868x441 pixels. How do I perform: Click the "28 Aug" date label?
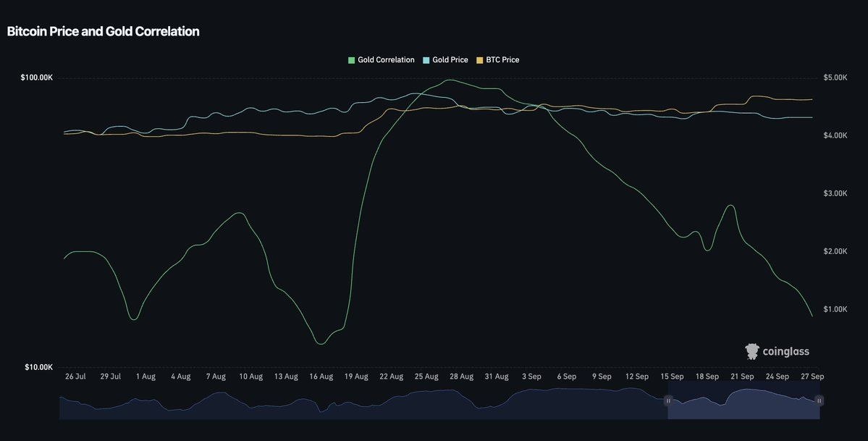(462, 377)
